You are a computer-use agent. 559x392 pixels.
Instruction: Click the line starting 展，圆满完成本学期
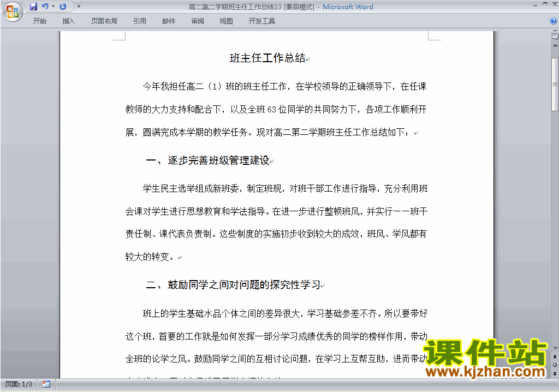[x=267, y=132]
